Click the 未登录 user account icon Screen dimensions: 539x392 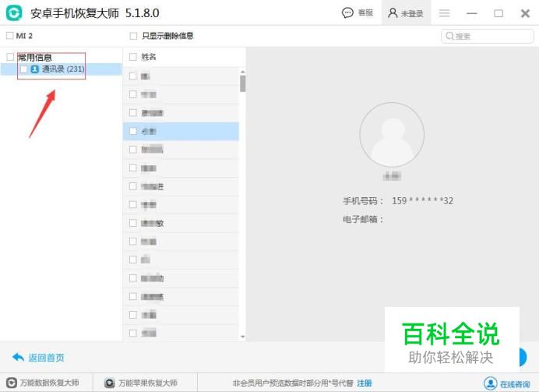click(393, 13)
